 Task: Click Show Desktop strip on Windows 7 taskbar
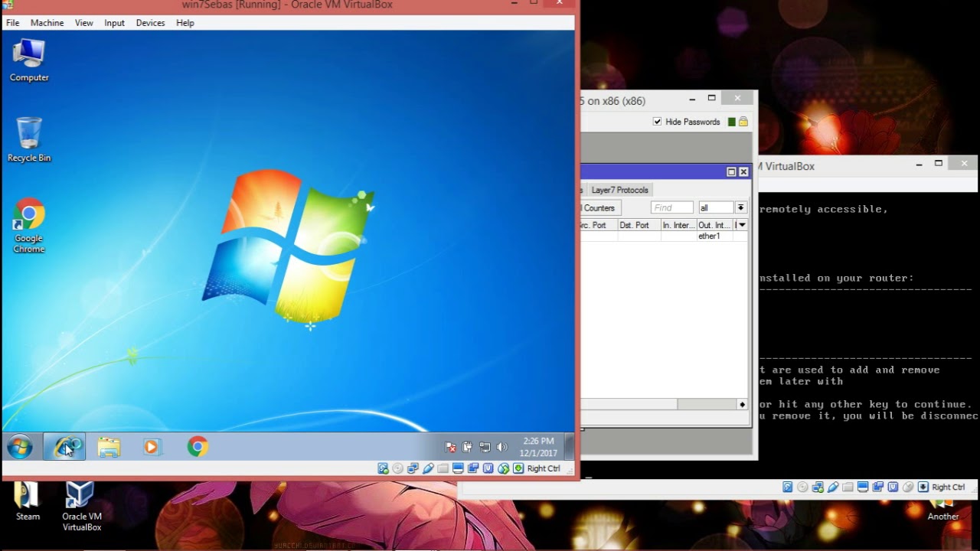[x=569, y=446]
